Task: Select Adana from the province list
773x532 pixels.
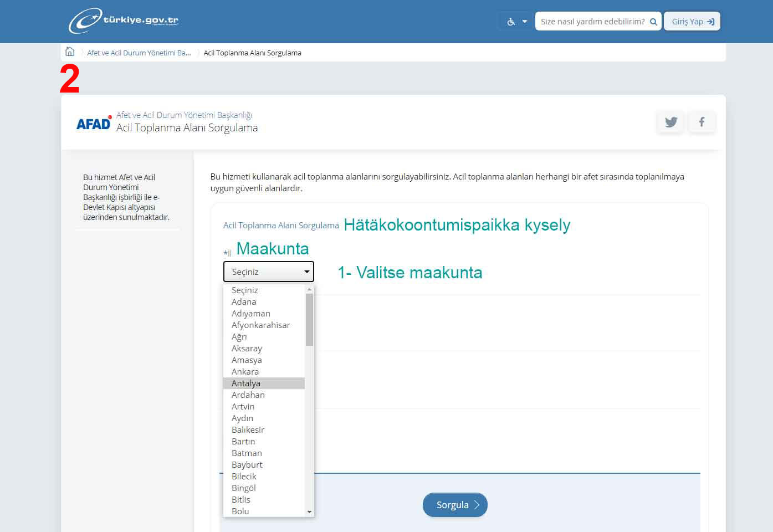Action: coord(244,302)
